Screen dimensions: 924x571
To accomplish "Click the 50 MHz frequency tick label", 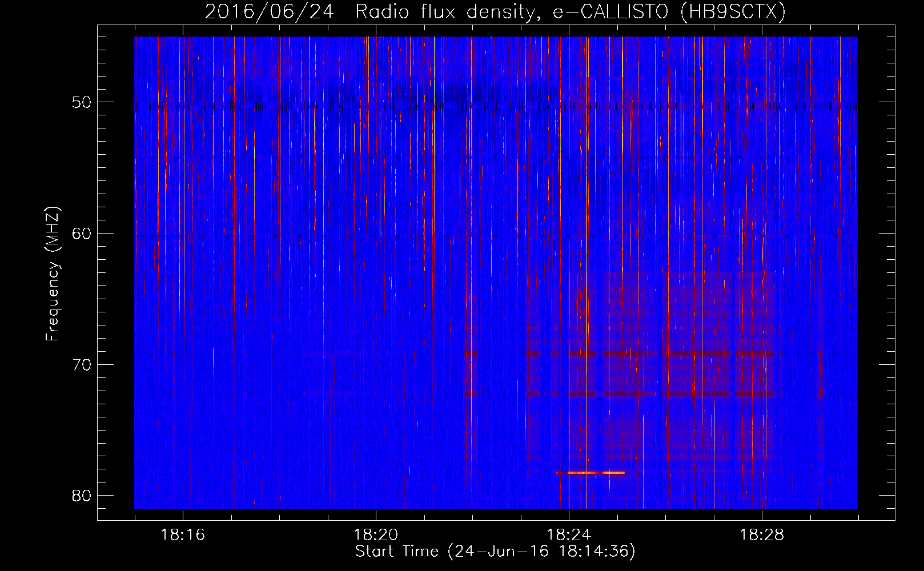I will click(82, 102).
